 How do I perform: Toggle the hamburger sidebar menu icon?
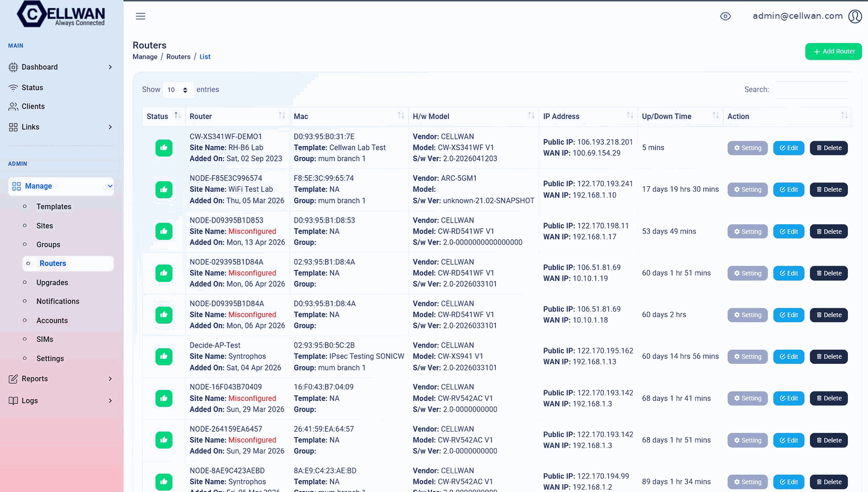click(x=141, y=16)
